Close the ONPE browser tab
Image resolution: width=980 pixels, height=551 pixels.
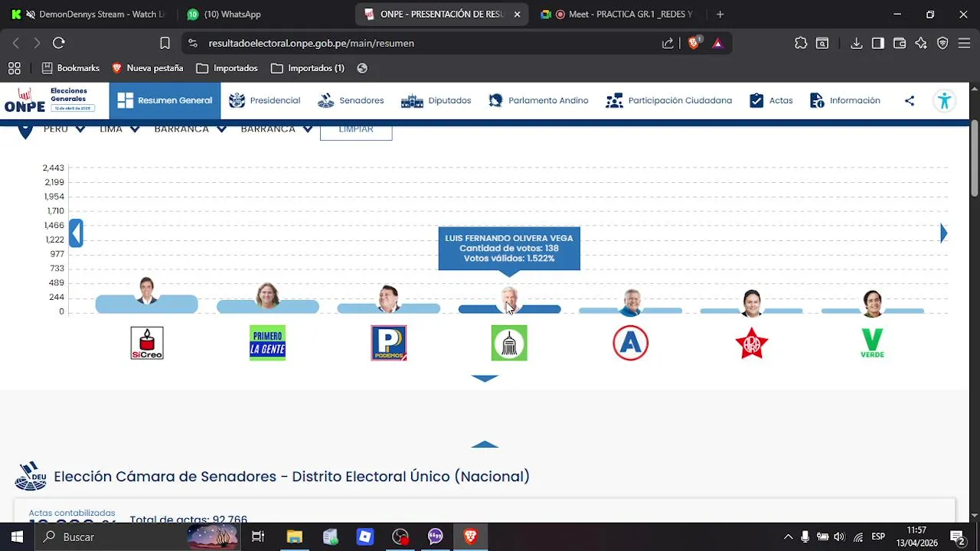518,15
